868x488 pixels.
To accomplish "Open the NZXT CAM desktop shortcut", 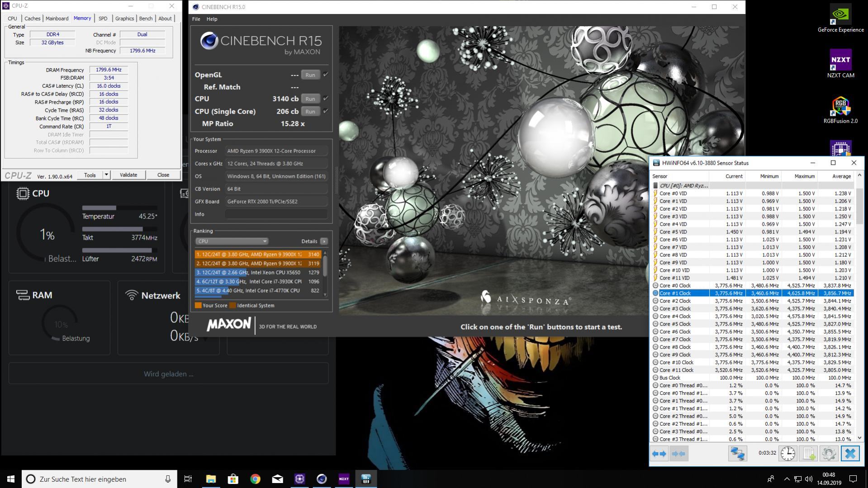I will click(x=840, y=64).
